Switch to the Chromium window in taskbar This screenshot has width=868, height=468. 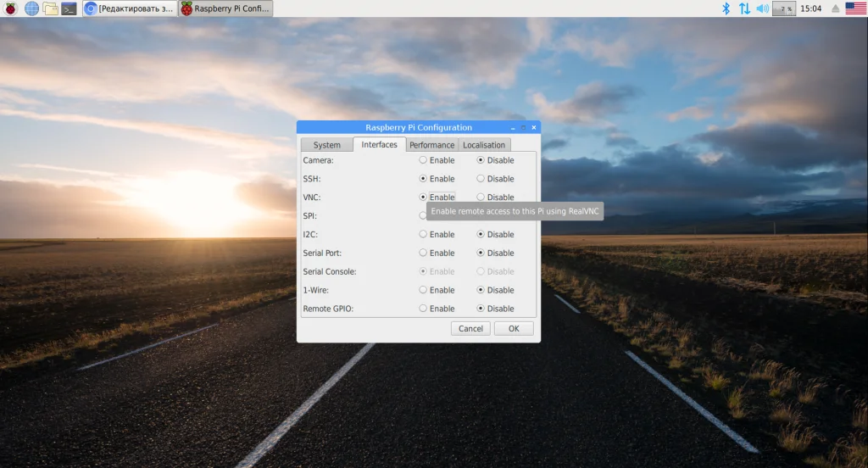[130, 8]
